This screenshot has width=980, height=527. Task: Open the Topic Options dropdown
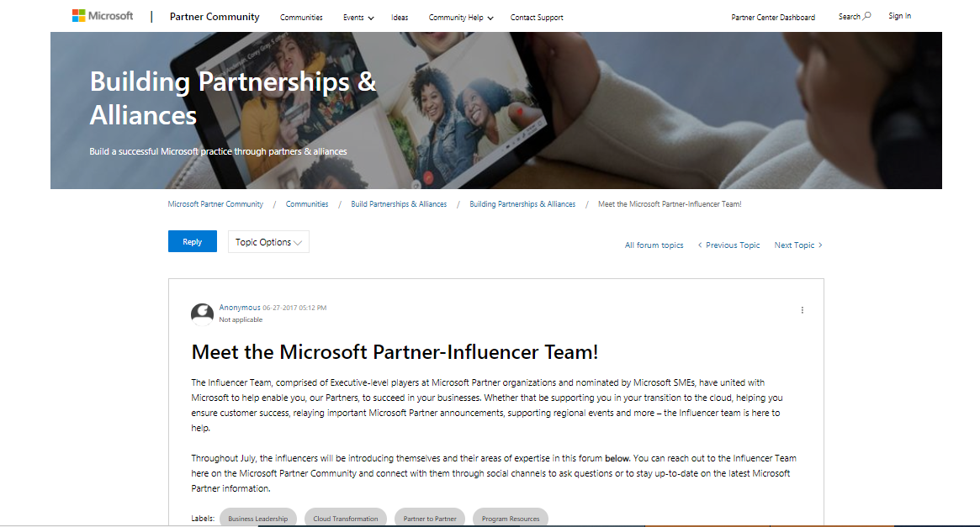point(268,242)
